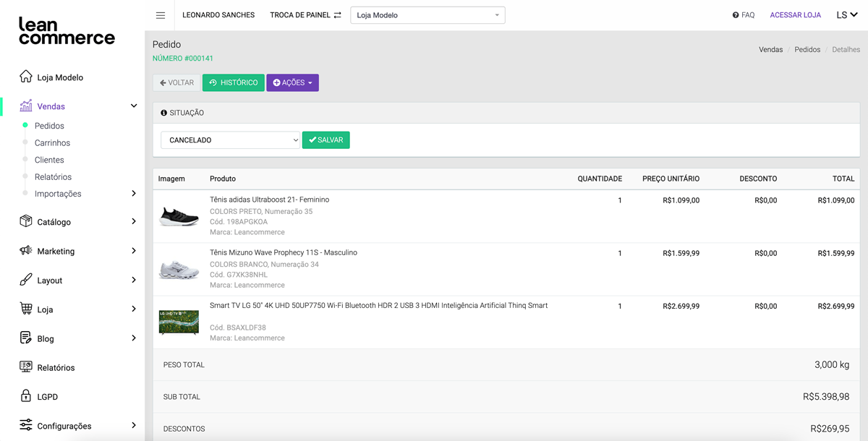Screen dimensions: 868x441
Task: Collapse the Vendas menu chevron
Action: pyautogui.click(x=134, y=106)
